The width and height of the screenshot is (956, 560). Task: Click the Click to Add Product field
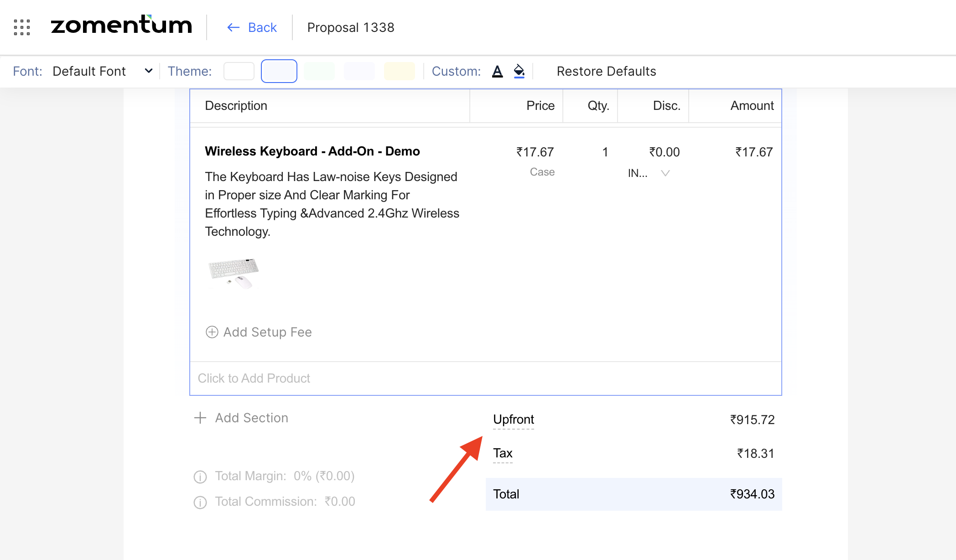[x=254, y=378]
